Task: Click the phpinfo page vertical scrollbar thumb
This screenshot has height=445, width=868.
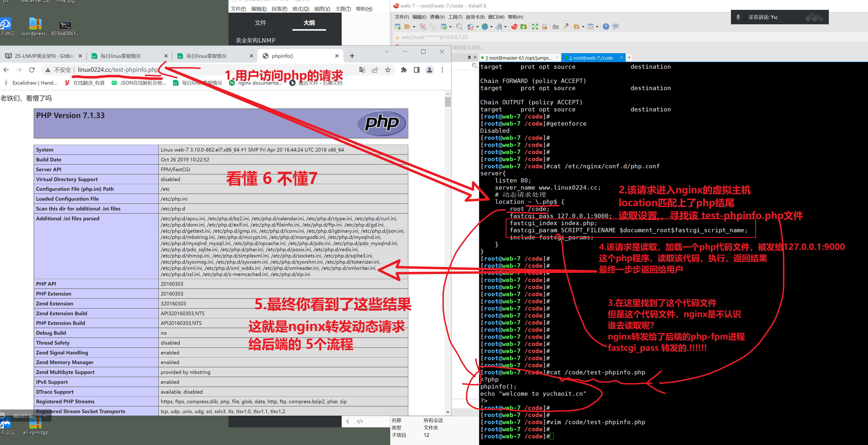Action: [x=448, y=102]
